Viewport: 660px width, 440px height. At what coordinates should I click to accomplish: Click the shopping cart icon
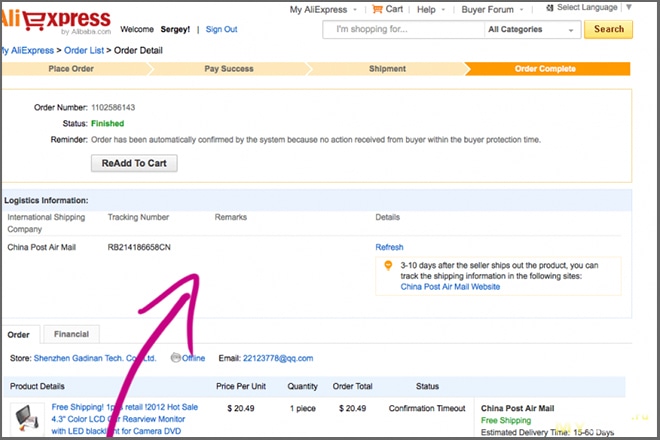[377, 9]
